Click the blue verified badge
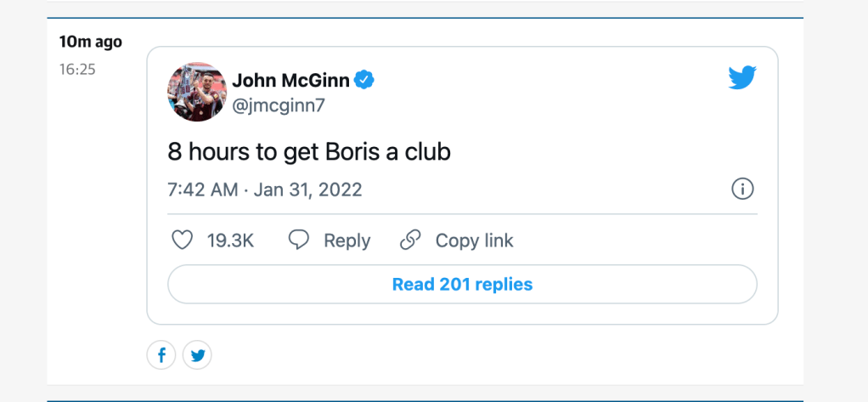This screenshot has height=402, width=868. coord(365,81)
